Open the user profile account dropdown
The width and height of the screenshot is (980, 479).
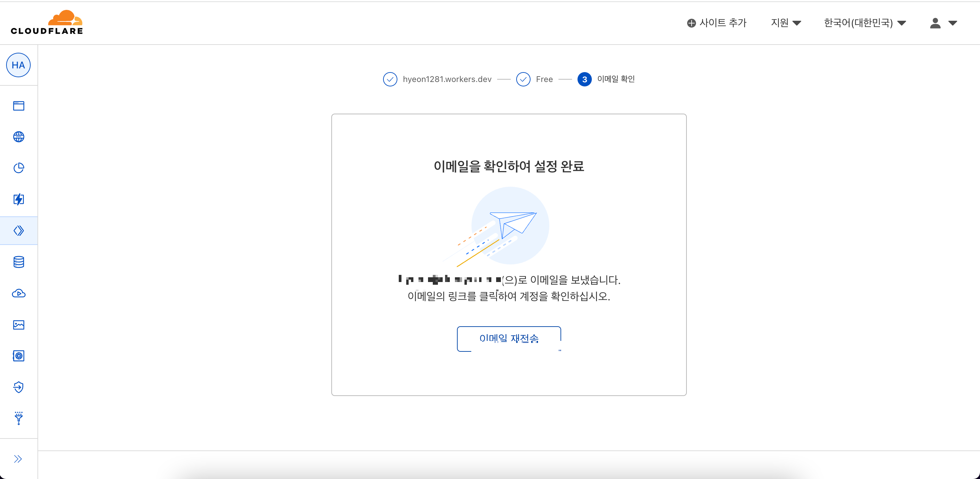[x=943, y=23]
